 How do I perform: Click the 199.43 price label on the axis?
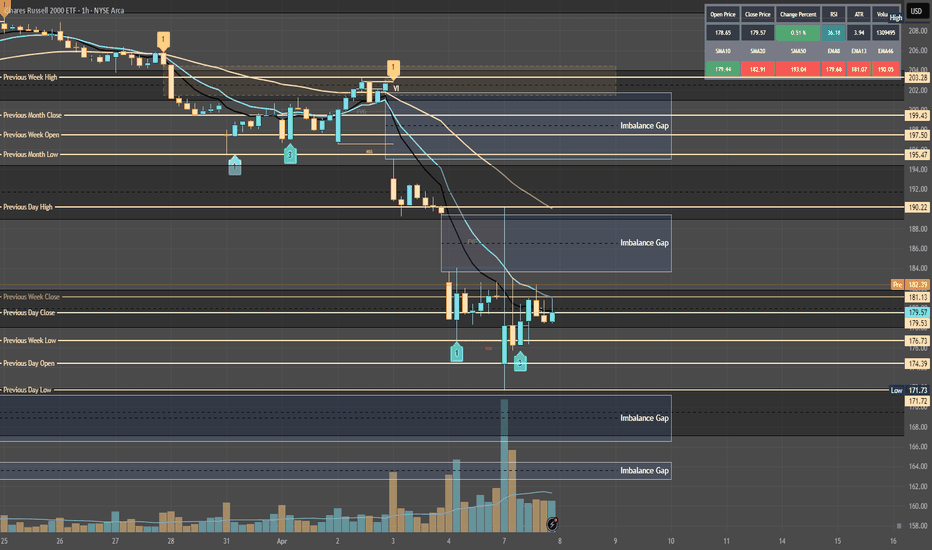917,115
